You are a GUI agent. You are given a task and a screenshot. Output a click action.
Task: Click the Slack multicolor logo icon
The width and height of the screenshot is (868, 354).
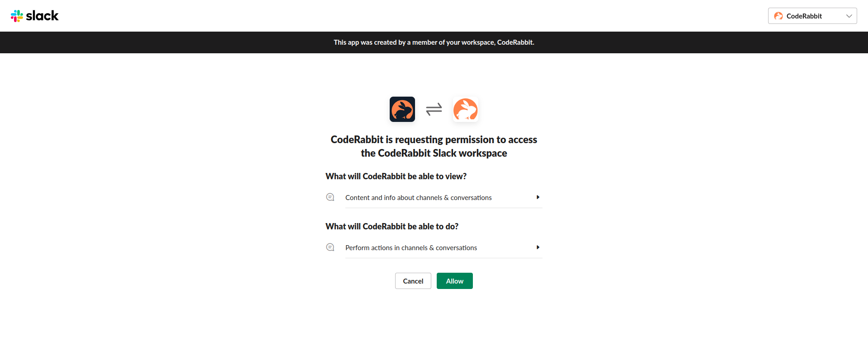tap(17, 16)
